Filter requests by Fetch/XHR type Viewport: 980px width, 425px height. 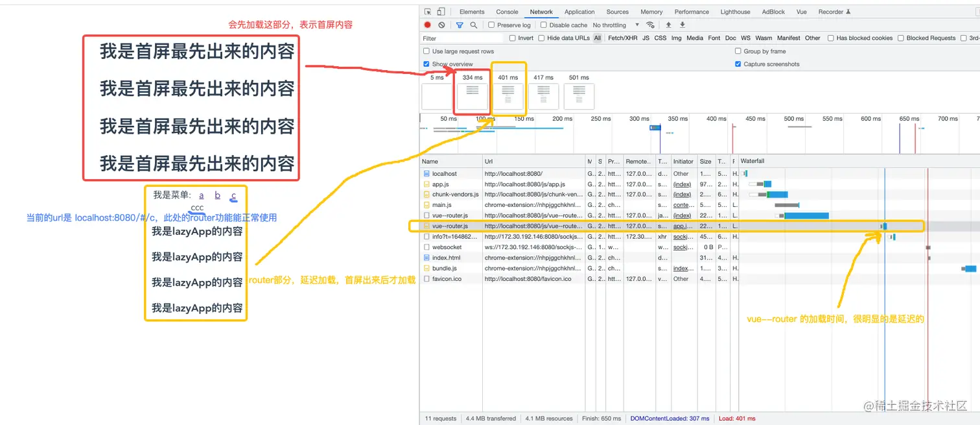(x=623, y=38)
